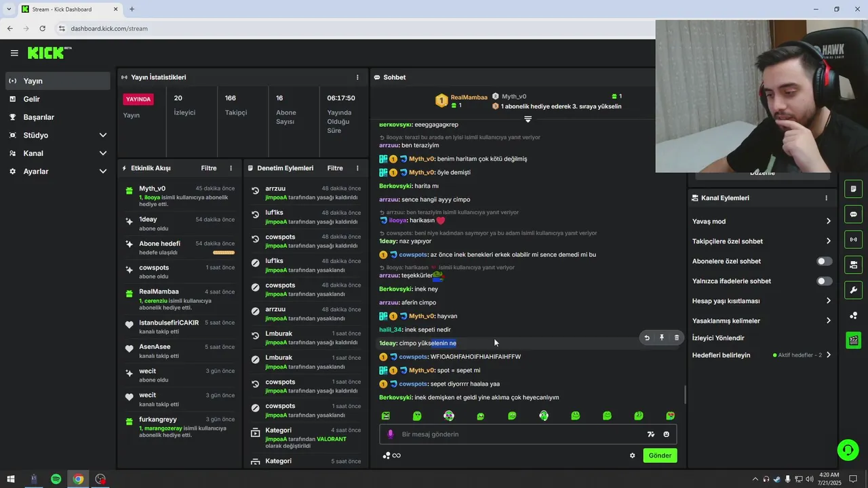Open Yasaklanmış kelimeler options arrow
The image size is (868, 488).
pos(828,321)
